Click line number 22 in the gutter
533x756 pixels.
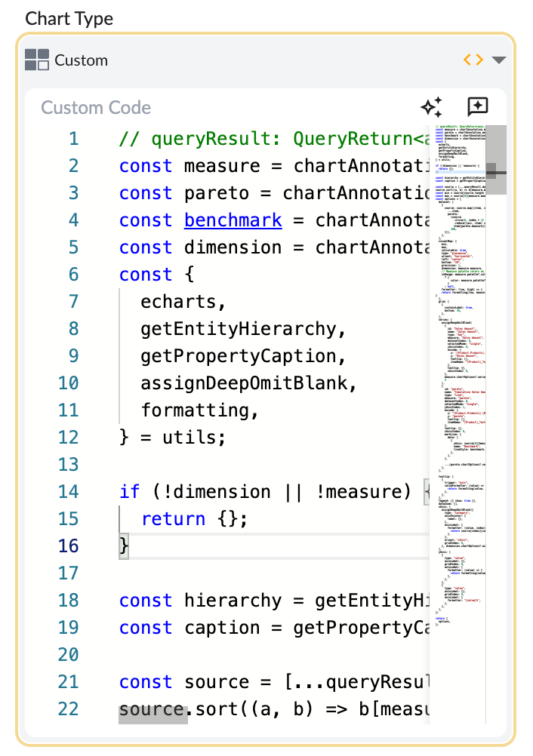(x=68, y=709)
